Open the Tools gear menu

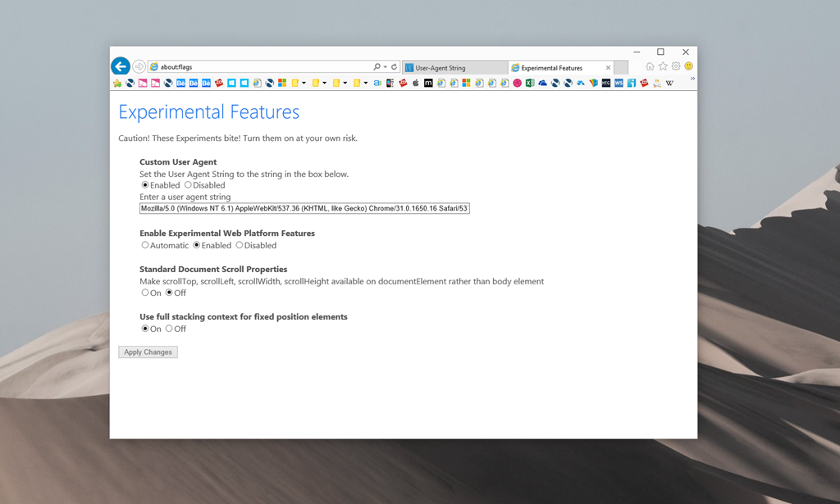(x=676, y=66)
